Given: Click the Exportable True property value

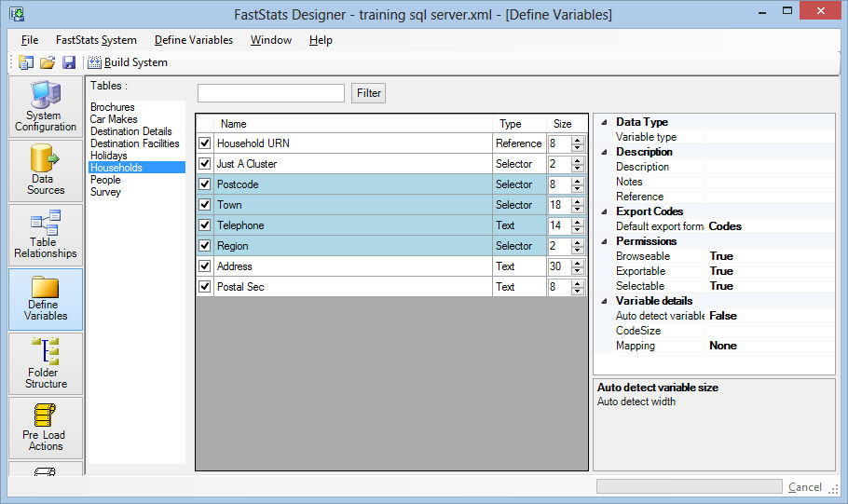Looking at the screenshot, I should click(x=721, y=271).
